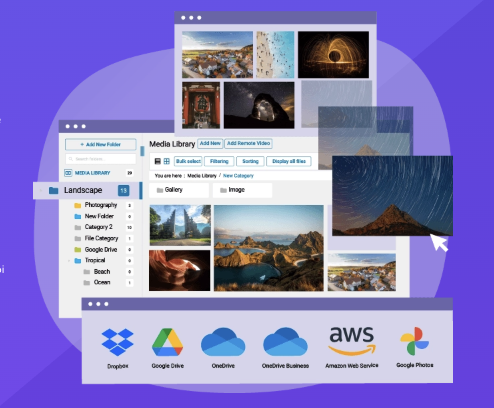Open the stone gate temple thumbnail
This screenshot has width=494, height=408.
coord(180,225)
